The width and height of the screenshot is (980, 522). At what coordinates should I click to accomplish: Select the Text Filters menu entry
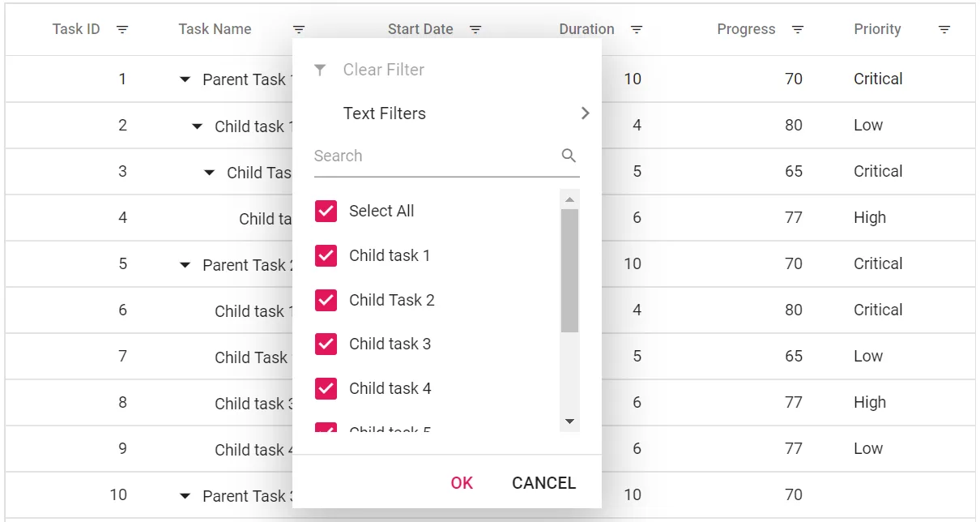pyautogui.click(x=384, y=113)
